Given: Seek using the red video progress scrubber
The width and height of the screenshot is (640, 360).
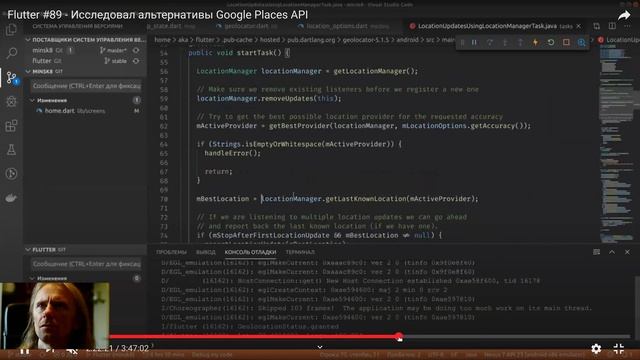Looking at the screenshot, I should (399, 337).
